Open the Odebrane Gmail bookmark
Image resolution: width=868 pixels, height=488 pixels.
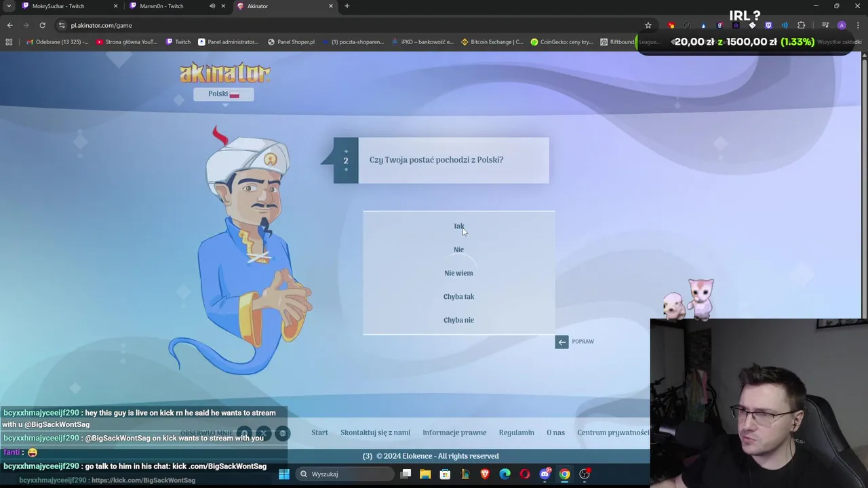58,42
